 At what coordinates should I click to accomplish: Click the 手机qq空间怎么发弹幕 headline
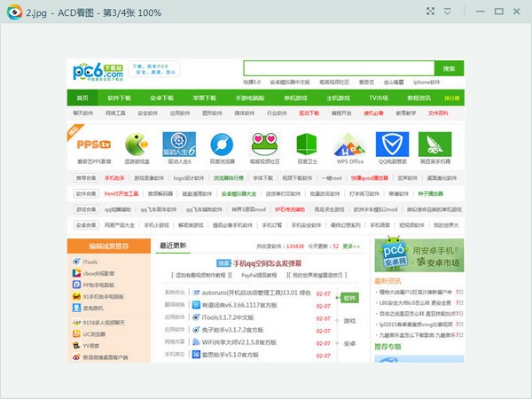click(x=268, y=263)
